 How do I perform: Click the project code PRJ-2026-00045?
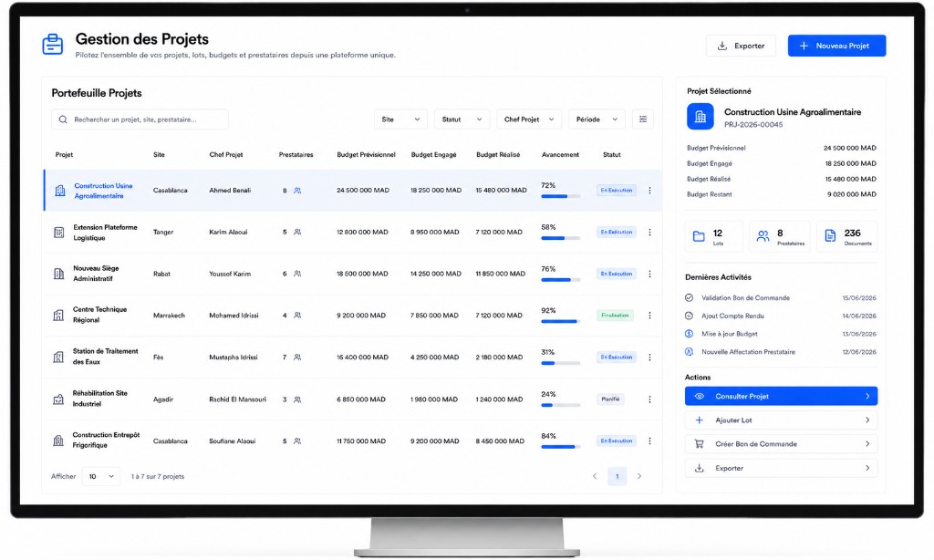coord(752,125)
